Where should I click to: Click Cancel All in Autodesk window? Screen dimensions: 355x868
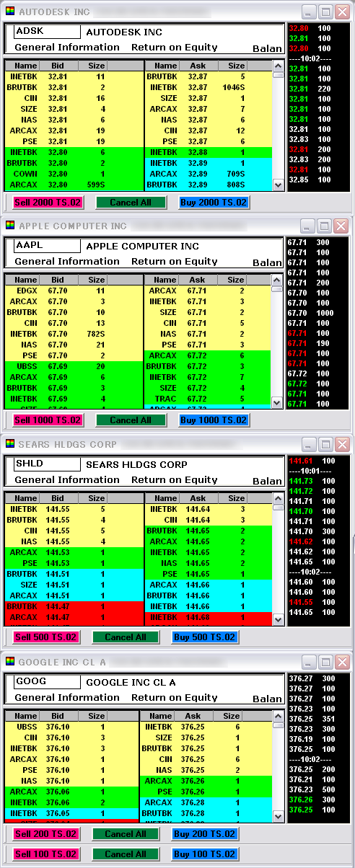(131, 203)
